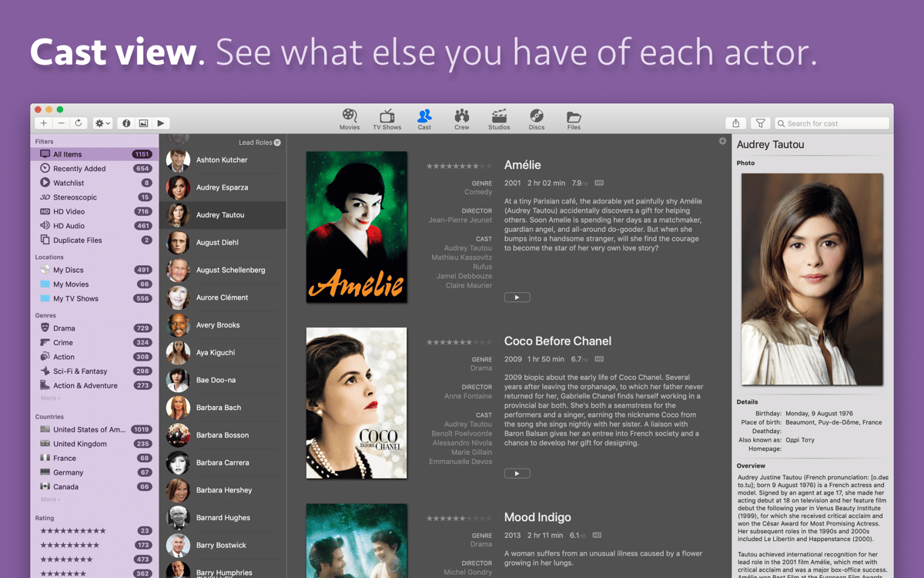The image size is (924, 578).
Task: Open the gear action dropdown menu
Action: 102,123
